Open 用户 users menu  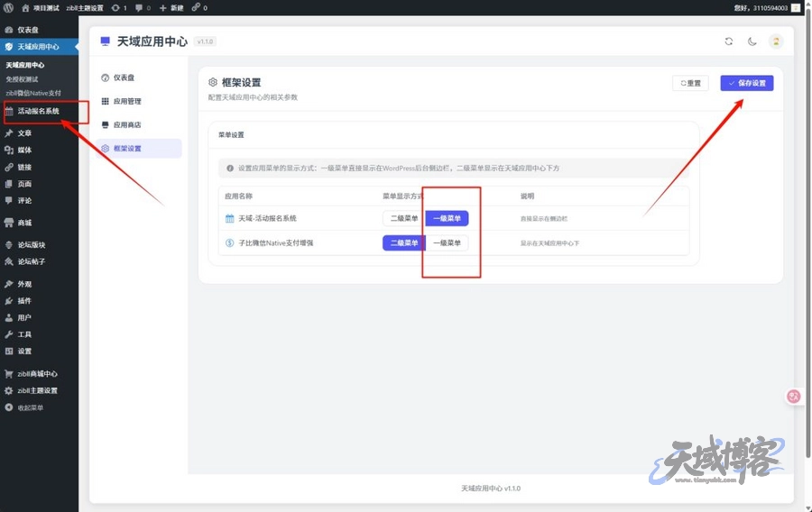tap(39, 317)
